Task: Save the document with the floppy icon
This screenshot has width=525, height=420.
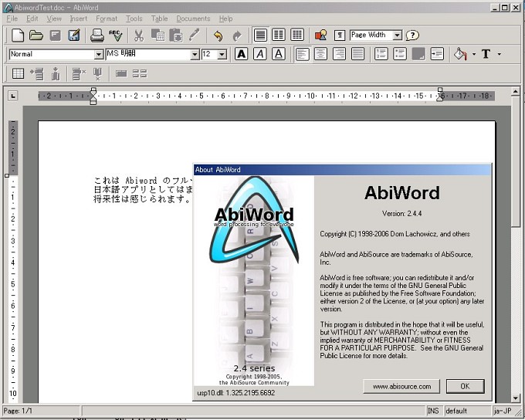Action: point(56,35)
